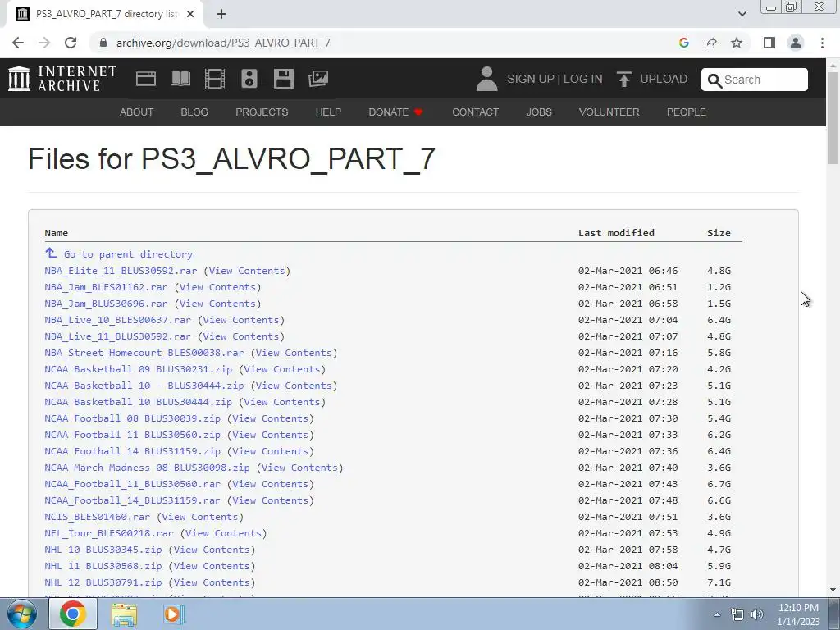Click the network tray icon
The image size is (840, 630).
(x=737, y=614)
